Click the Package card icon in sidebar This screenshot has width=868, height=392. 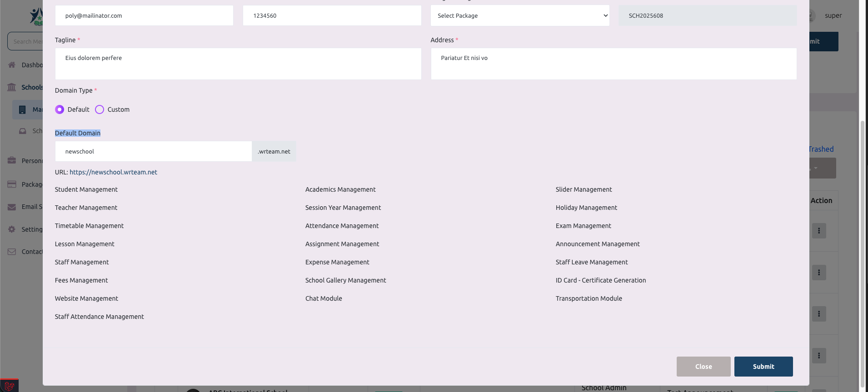click(x=12, y=184)
